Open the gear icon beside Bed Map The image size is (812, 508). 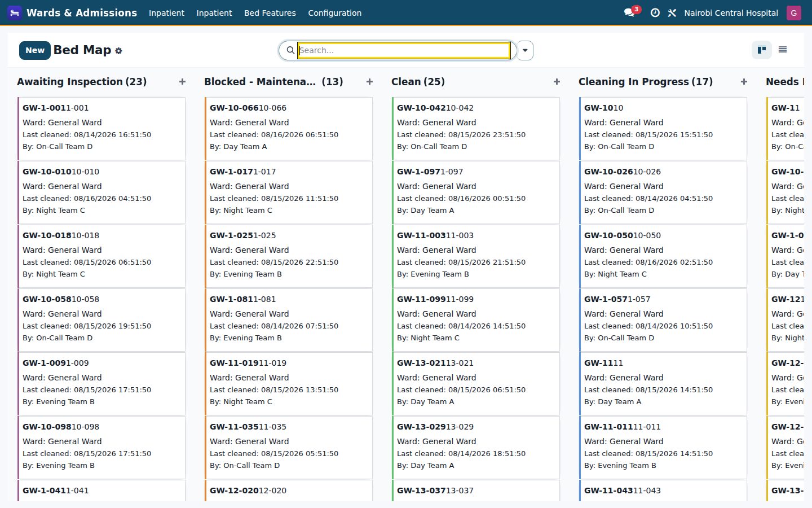point(118,51)
